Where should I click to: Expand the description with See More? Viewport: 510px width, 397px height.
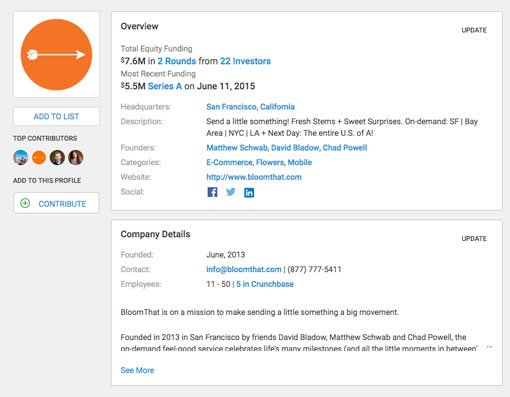tap(137, 370)
